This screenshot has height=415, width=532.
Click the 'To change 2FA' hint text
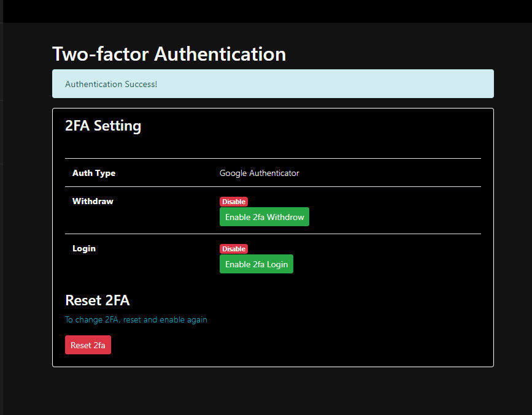[x=136, y=319]
